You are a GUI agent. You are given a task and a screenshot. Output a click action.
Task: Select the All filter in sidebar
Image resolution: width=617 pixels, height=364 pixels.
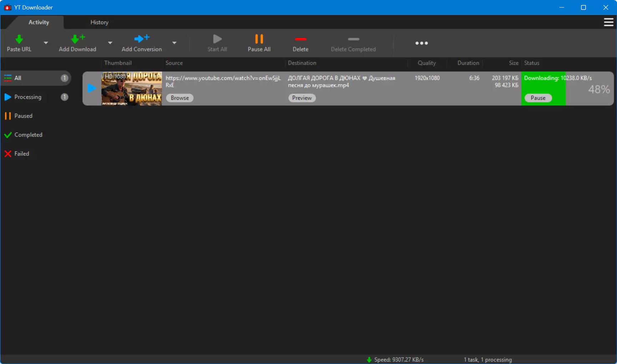(36, 78)
